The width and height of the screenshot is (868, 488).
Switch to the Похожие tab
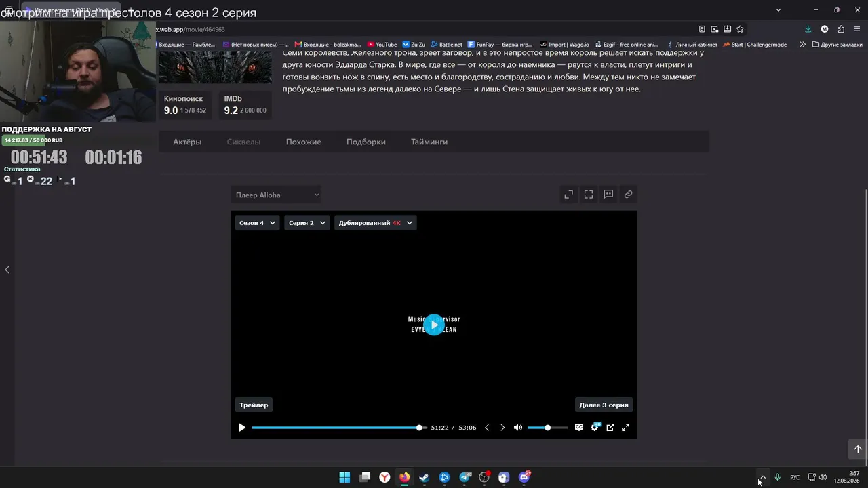(x=303, y=142)
